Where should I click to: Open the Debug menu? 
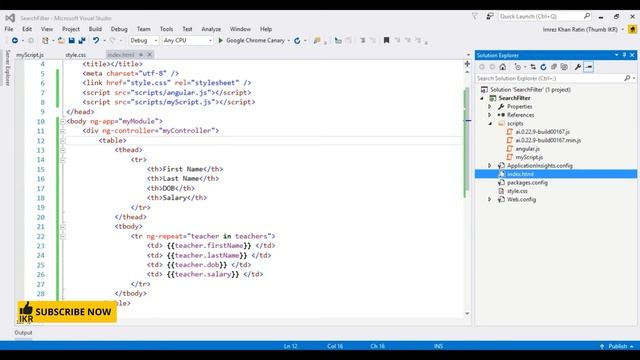tap(119, 29)
